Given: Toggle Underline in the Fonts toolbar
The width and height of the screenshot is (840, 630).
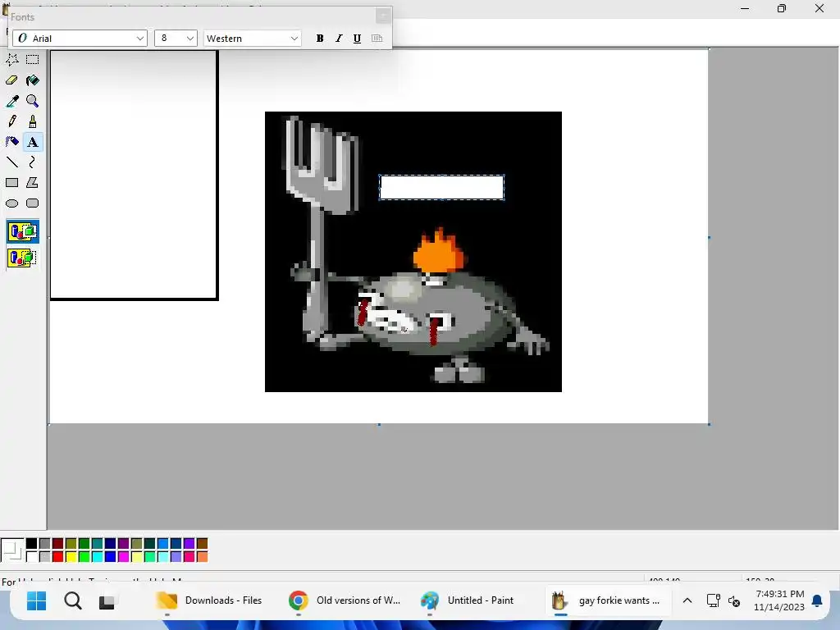Looking at the screenshot, I should (358, 39).
